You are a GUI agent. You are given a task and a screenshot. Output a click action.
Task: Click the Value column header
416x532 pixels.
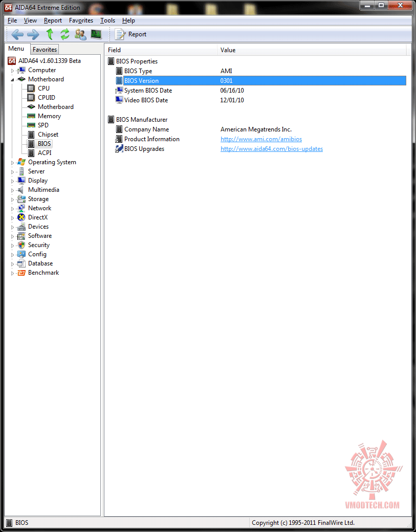[x=312, y=50]
